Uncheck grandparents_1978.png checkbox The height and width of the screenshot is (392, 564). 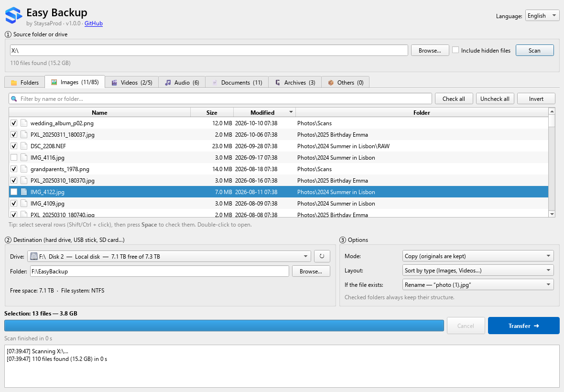click(14, 169)
